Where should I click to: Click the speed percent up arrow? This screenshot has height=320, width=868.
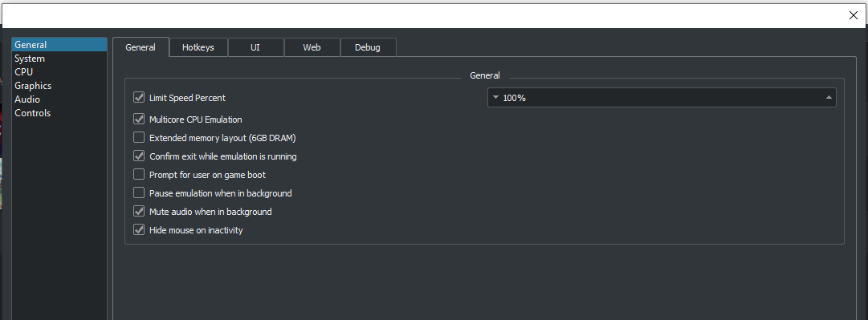pos(829,98)
